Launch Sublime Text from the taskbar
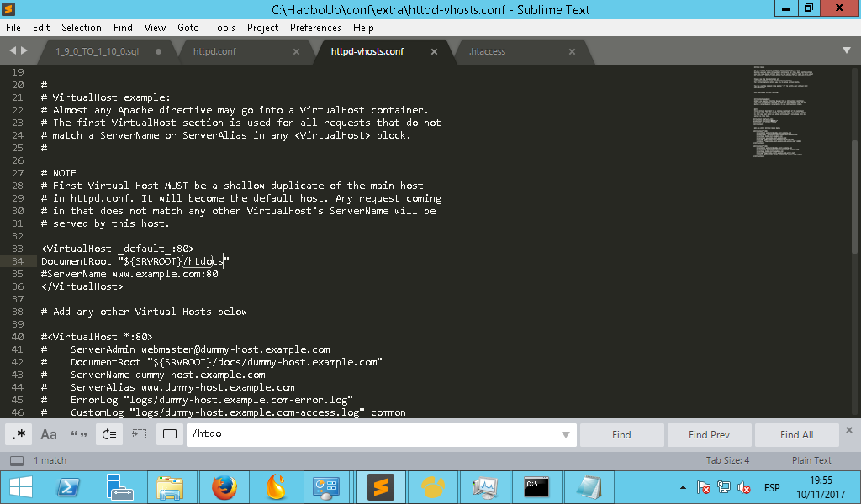 pyautogui.click(x=380, y=487)
